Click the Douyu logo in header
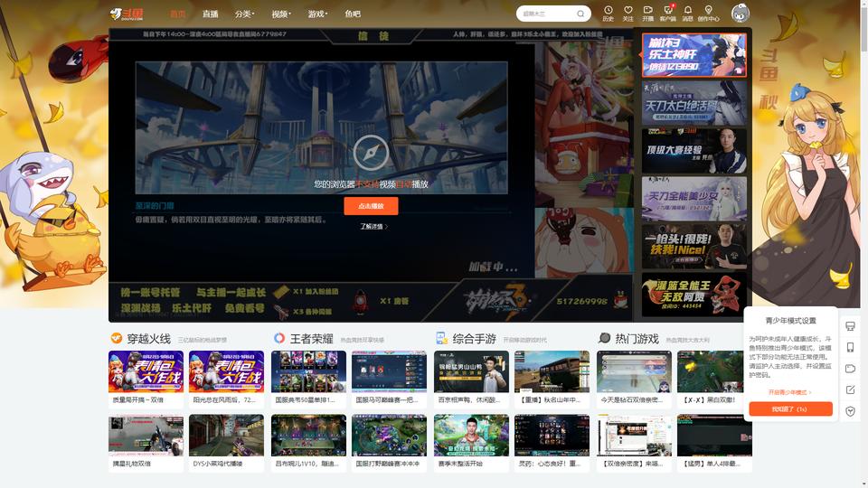Viewport: 868px width, 488px height. point(127,14)
